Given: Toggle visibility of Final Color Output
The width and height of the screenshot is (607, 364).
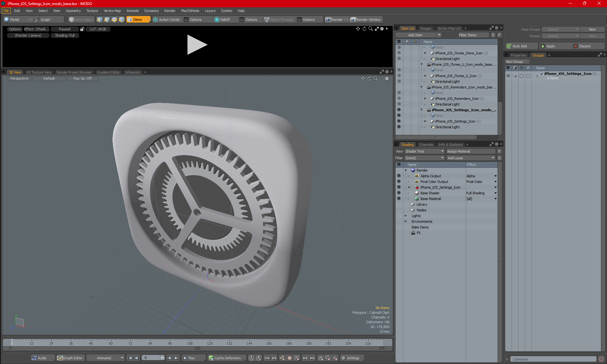Looking at the screenshot, I should 399,182.
